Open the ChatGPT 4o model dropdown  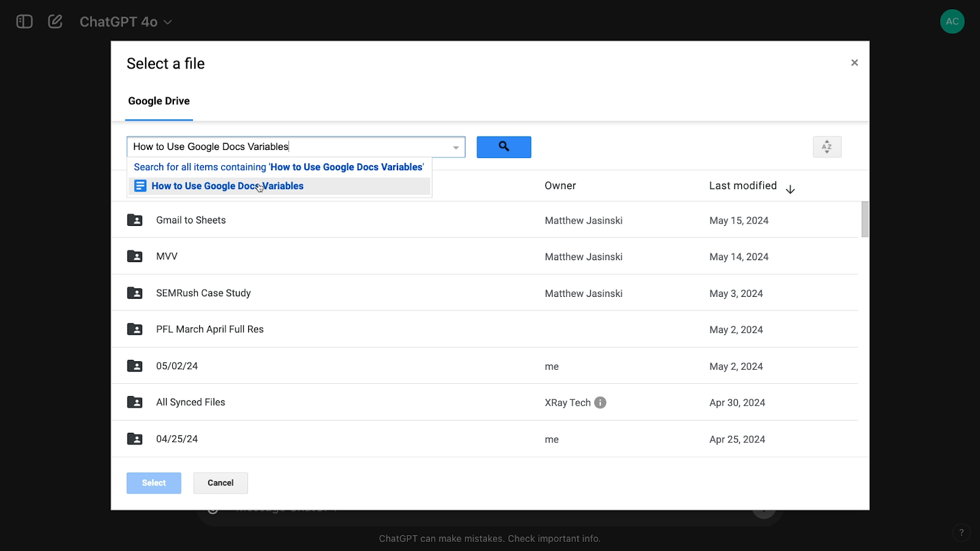[126, 22]
